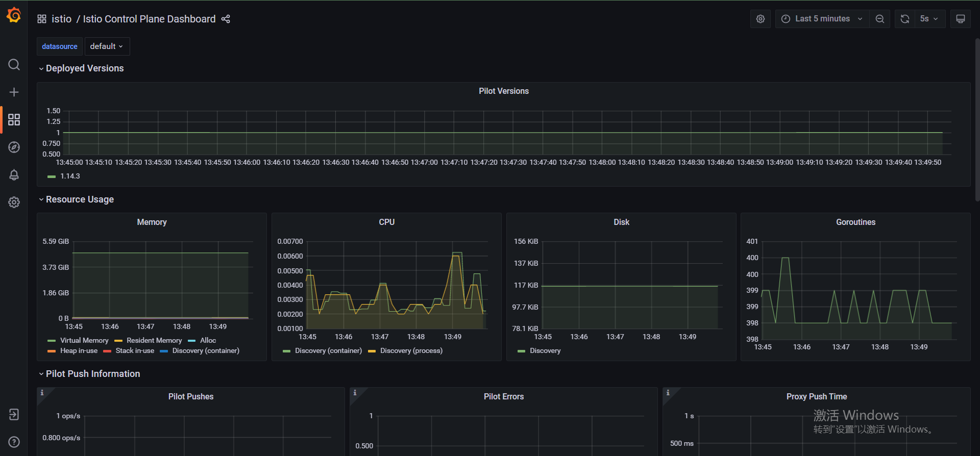Viewport: 980px width, 456px height.
Task: Open the Goroutines panel title menu
Action: [855, 222]
